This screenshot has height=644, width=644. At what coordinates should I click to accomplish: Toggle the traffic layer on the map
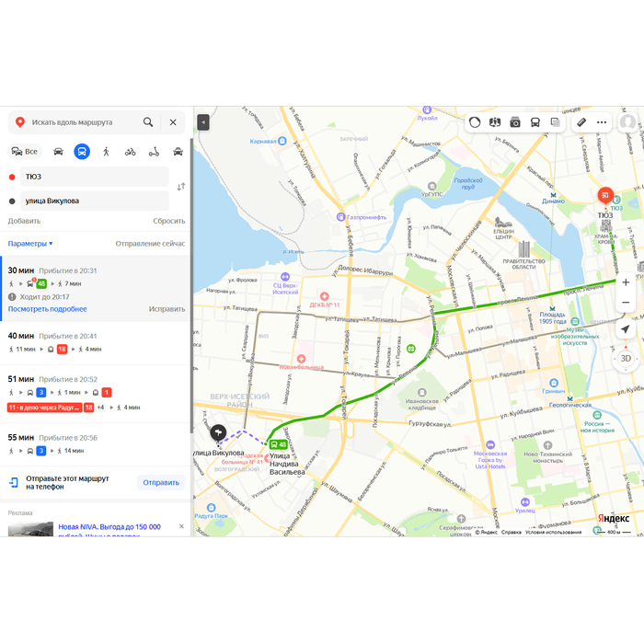pos(475,122)
